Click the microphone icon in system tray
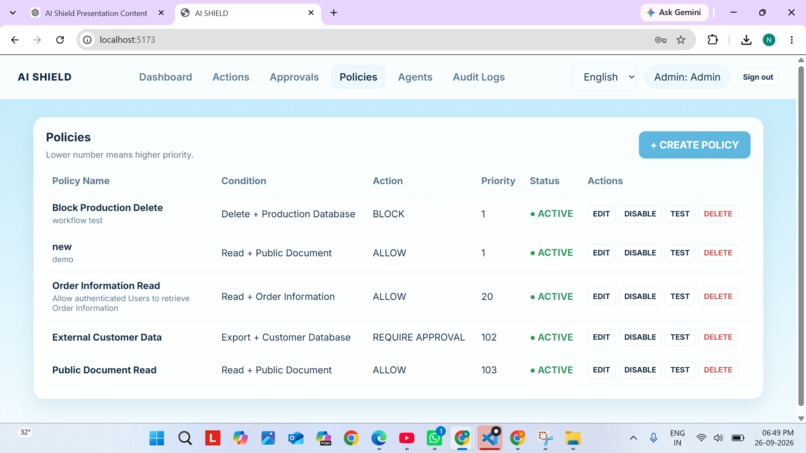Image resolution: width=806 pixels, height=453 pixels. click(x=653, y=438)
